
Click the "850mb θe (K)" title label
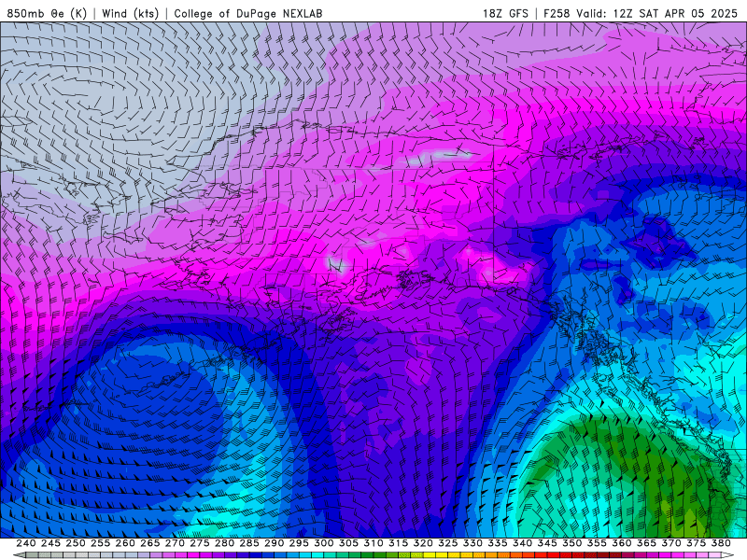coord(48,13)
